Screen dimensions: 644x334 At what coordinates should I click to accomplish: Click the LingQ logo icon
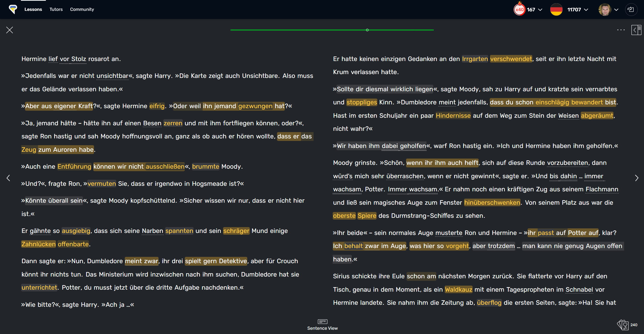tap(13, 9)
